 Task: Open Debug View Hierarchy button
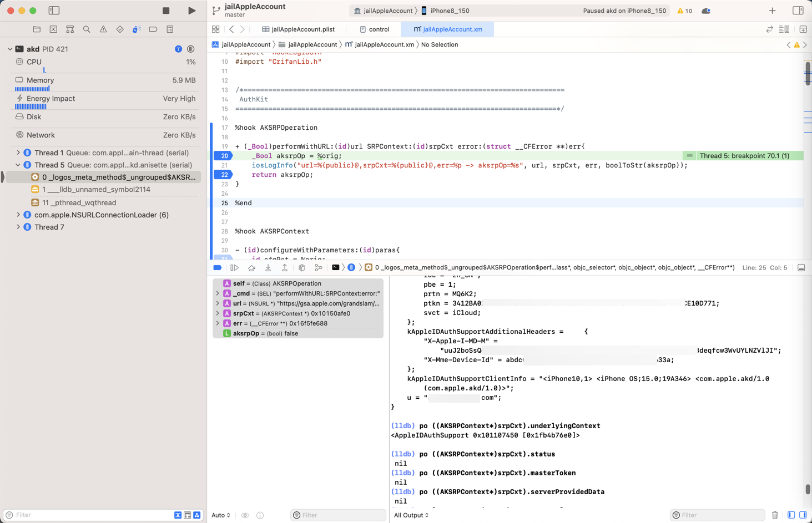click(x=302, y=268)
